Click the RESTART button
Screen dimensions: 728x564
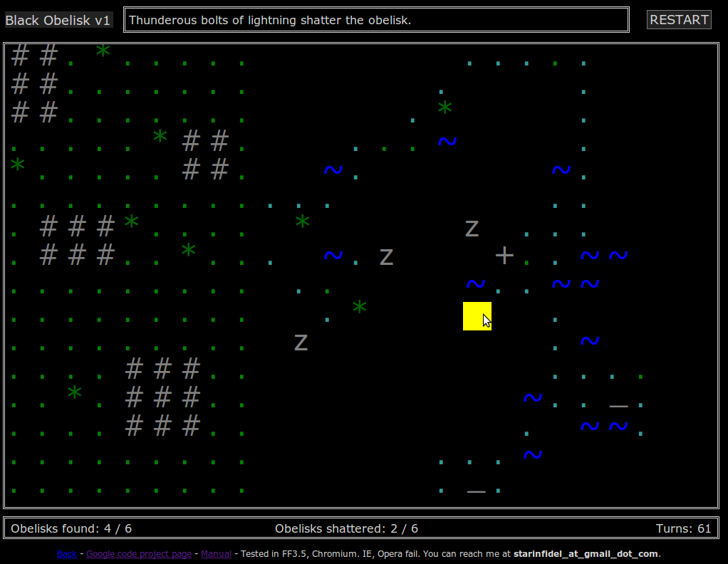pyautogui.click(x=679, y=20)
